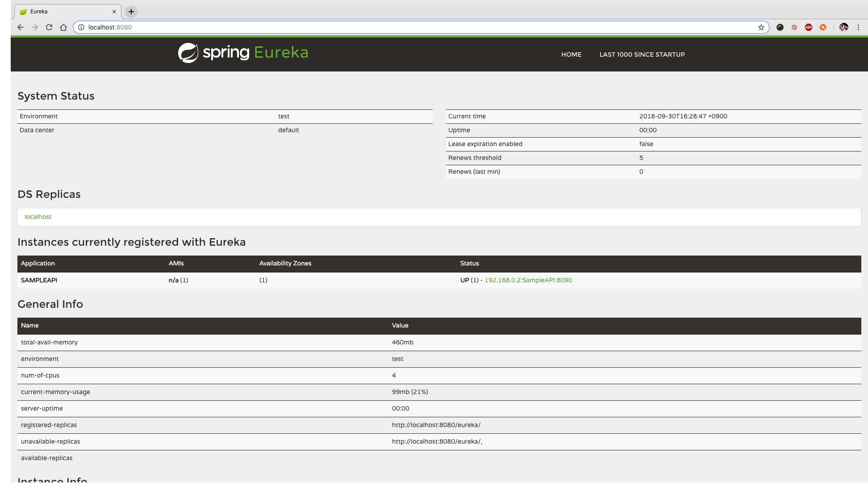Click the server-uptime row name

pos(42,408)
